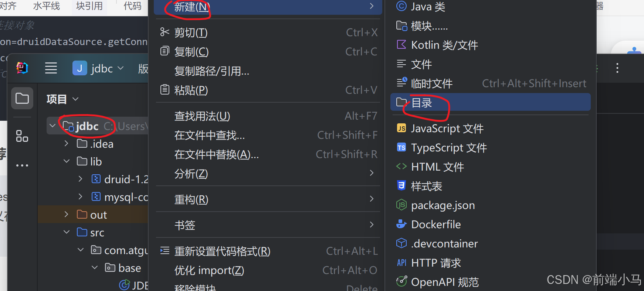The image size is (644, 291).
Task: Open the more tool windows ellipsis
Action: point(22,165)
